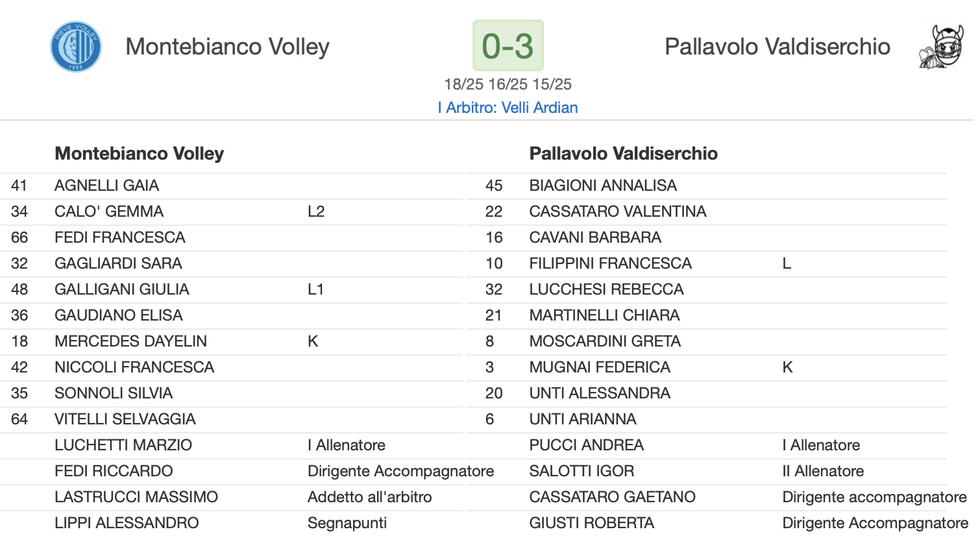Select the Pallavolo Valdiserchio header team name

click(777, 47)
